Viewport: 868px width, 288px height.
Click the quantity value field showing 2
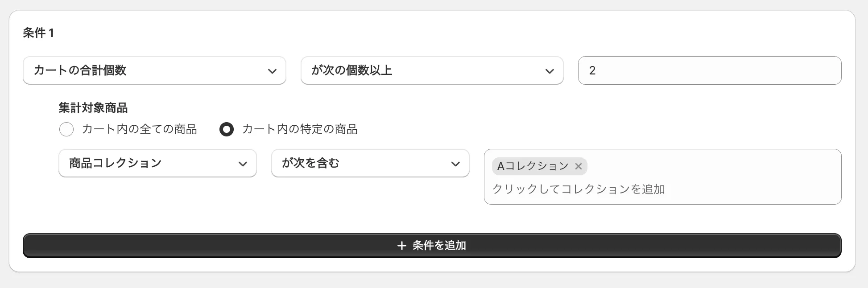[709, 70]
